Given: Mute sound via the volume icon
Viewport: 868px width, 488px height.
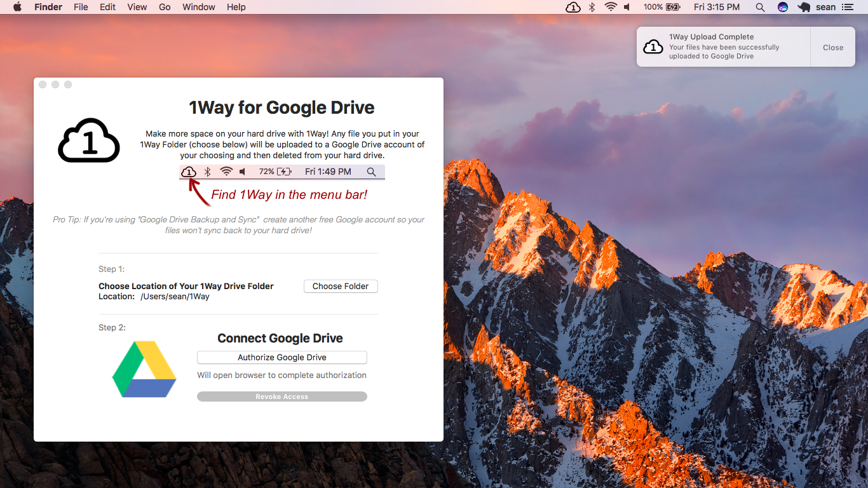Looking at the screenshot, I should 628,7.
